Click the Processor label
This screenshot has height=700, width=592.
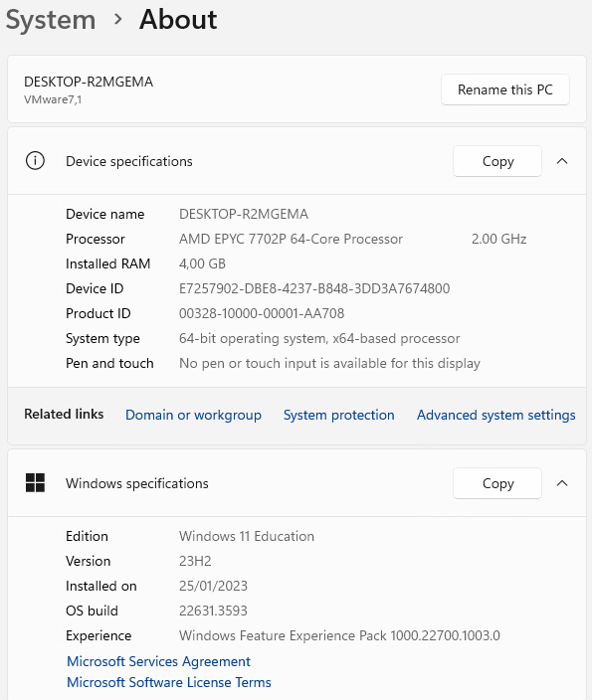coord(96,239)
